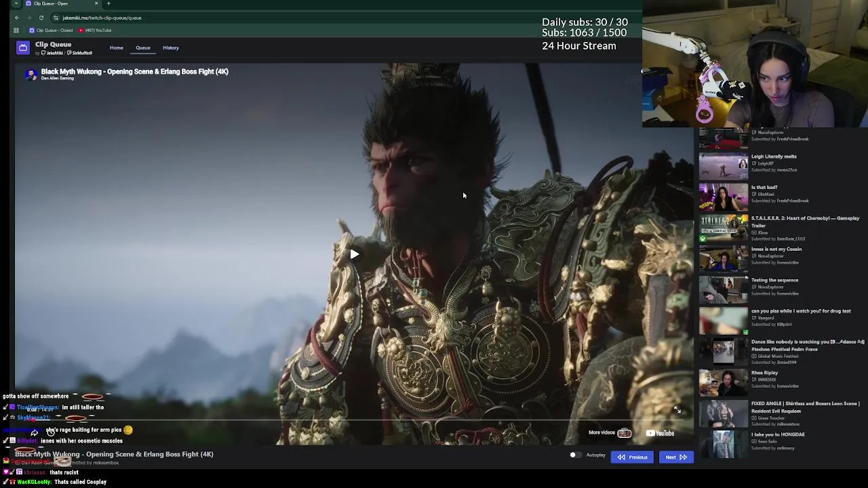Viewport: 868px width, 488px height.
Task: Enter fullscreen with the expand arrows icon
Action: (x=677, y=409)
